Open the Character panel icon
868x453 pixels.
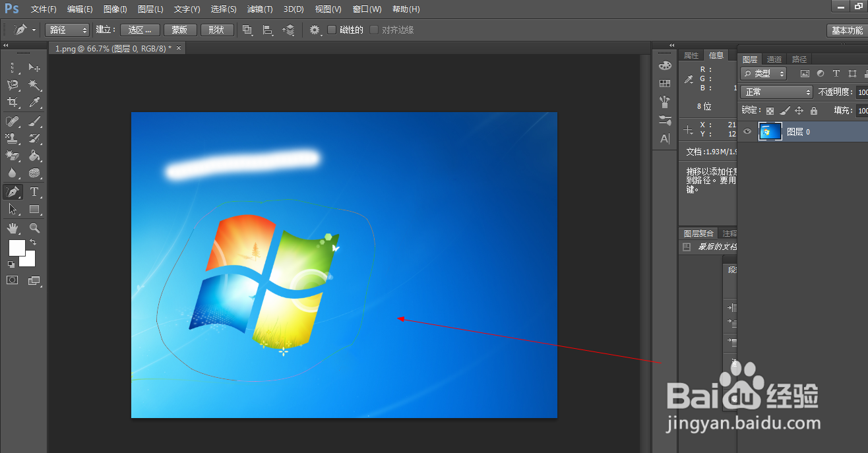pos(665,138)
